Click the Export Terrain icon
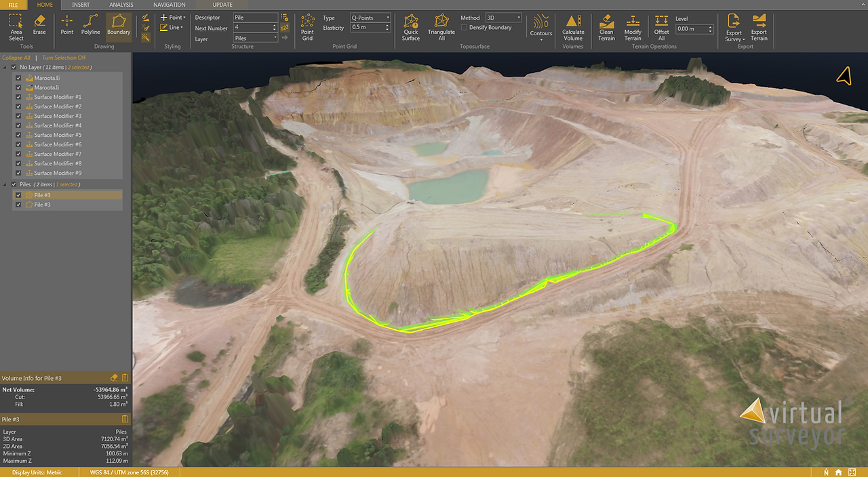 pos(759,28)
